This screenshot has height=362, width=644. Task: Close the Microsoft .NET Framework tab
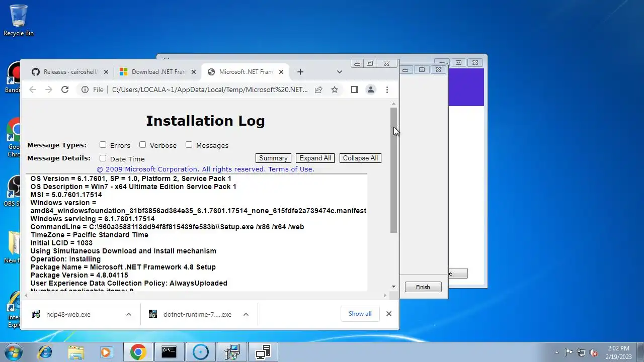point(281,72)
